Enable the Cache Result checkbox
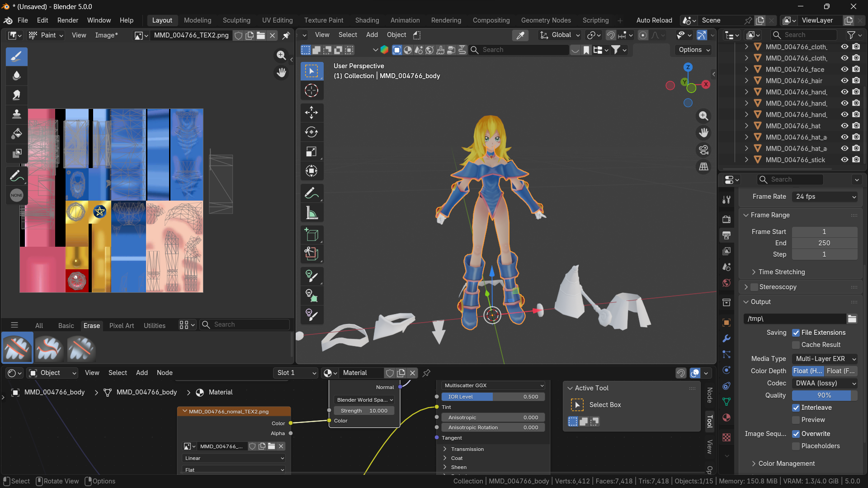Image resolution: width=868 pixels, height=488 pixels. [x=796, y=345]
